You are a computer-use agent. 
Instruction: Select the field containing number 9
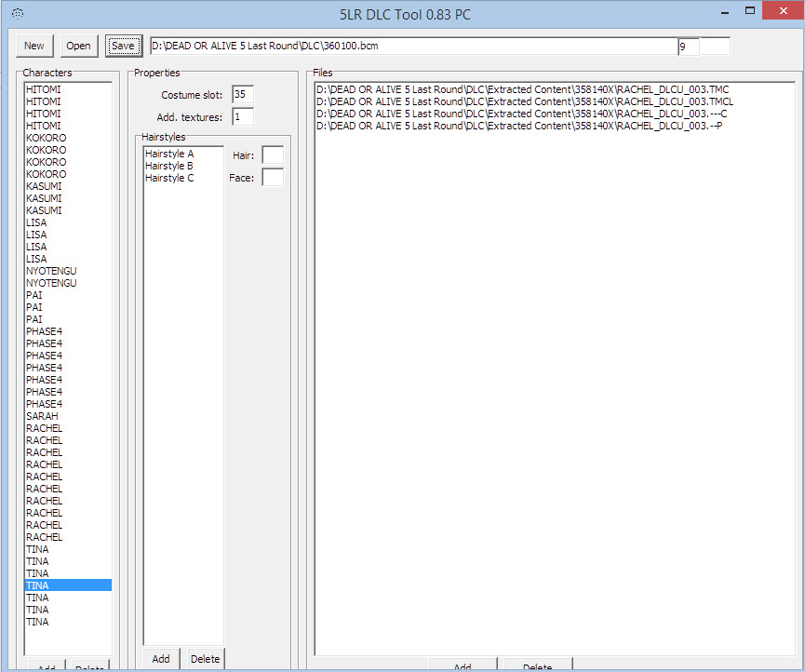(x=688, y=46)
